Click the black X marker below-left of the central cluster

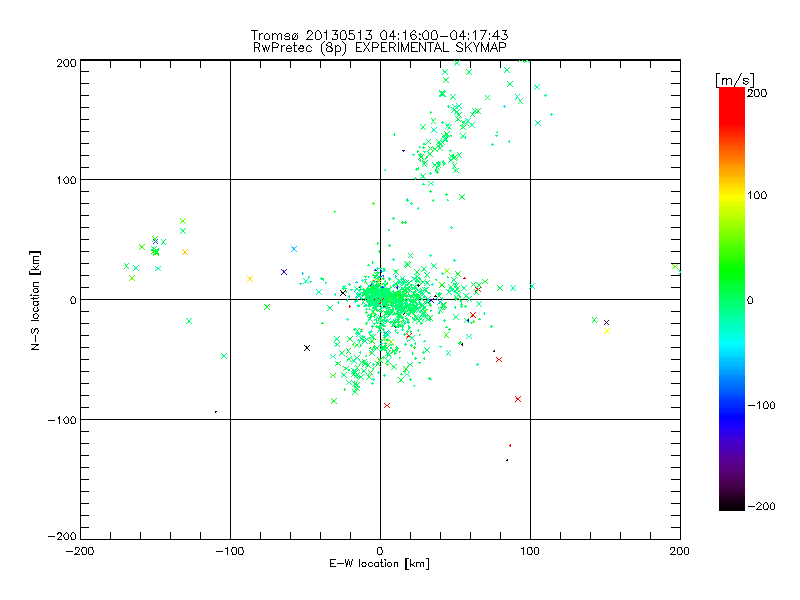[307, 348]
